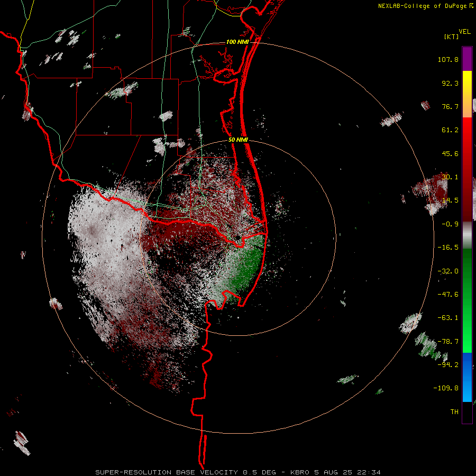This screenshot has width=476, height=476.
Task: Click the -109.8 velocity scale value
Action: click(446, 388)
